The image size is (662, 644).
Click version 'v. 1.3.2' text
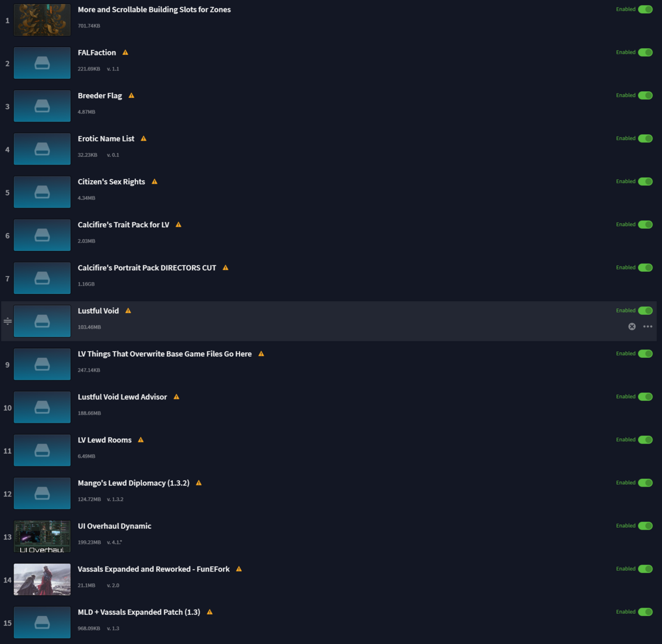(x=115, y=500)
